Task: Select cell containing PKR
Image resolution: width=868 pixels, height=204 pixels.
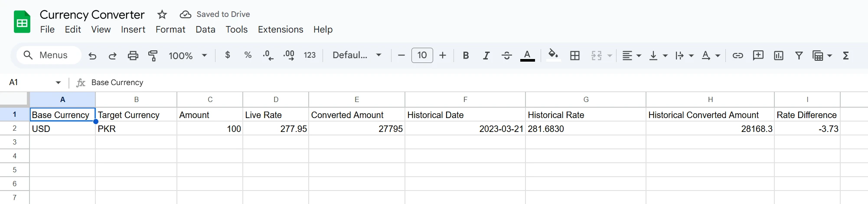Action: click(x=136, y=128)
